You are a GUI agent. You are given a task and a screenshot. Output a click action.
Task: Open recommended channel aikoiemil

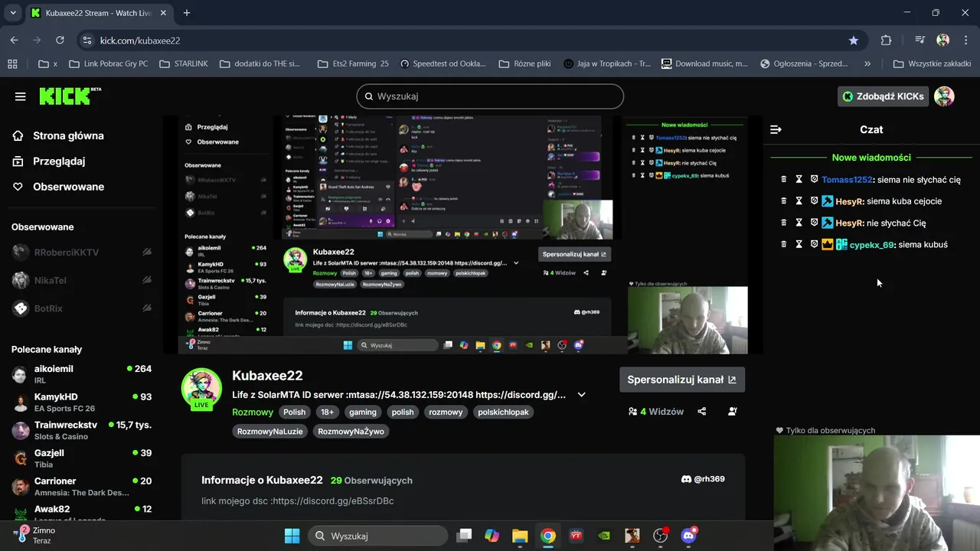coord(81,374)
